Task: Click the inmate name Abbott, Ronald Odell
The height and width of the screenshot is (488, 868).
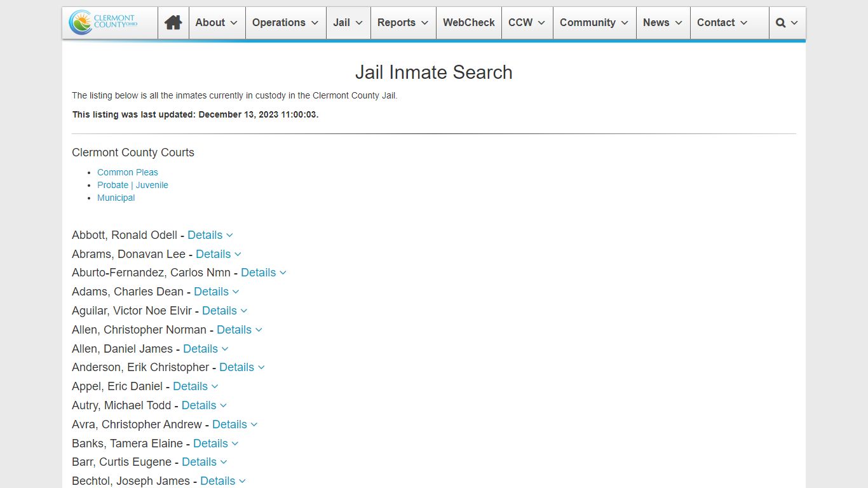Action: click(125, 235)
